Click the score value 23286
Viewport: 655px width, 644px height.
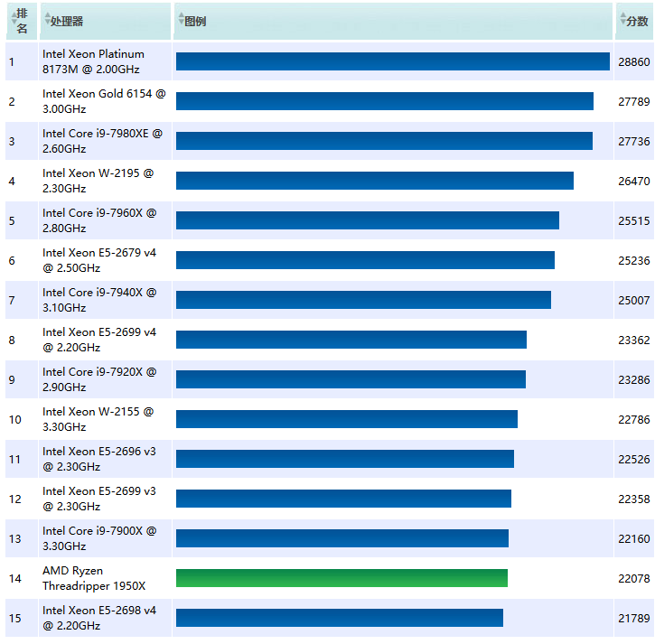click(633, 379)
